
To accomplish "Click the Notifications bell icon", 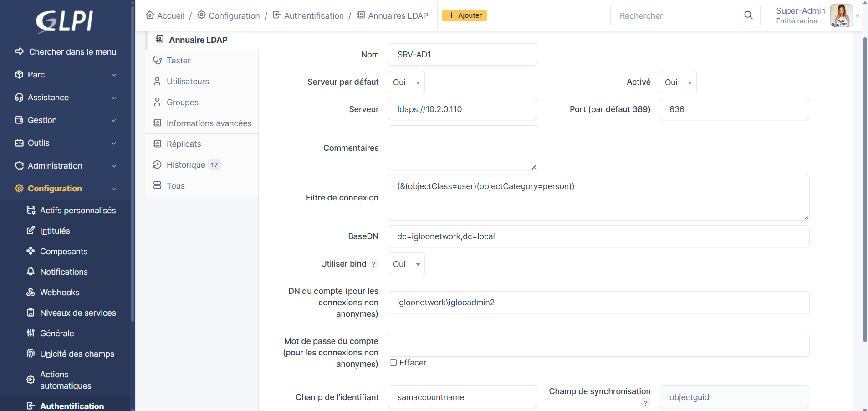I will [31, 272].
